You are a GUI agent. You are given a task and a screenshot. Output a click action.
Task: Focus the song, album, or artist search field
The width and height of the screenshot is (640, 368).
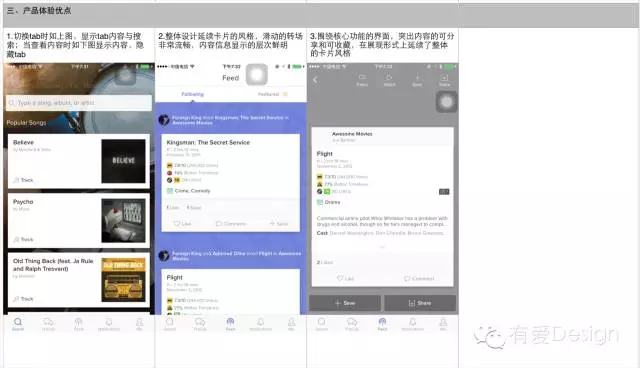pyautogui.click(x=79, y=103)
